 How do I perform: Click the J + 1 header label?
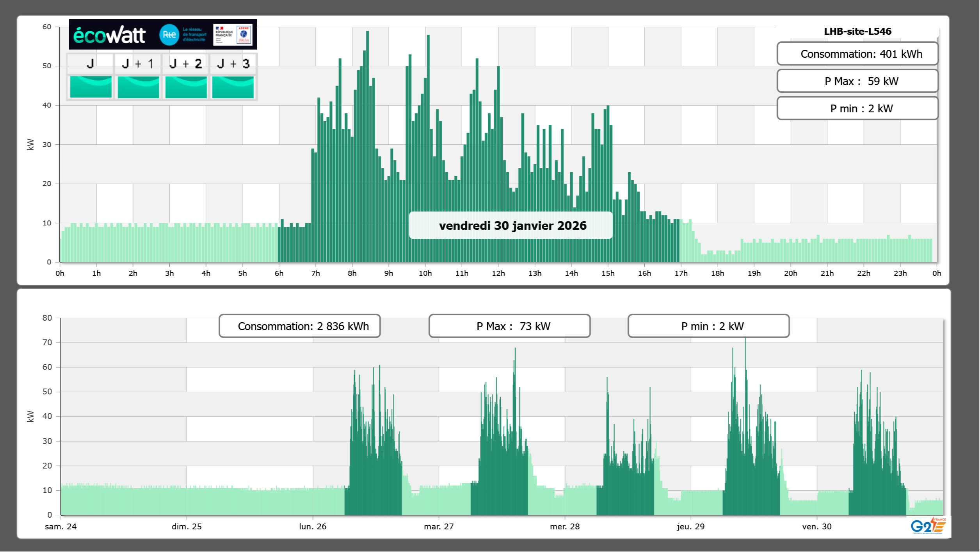click(x=137, y=64)
